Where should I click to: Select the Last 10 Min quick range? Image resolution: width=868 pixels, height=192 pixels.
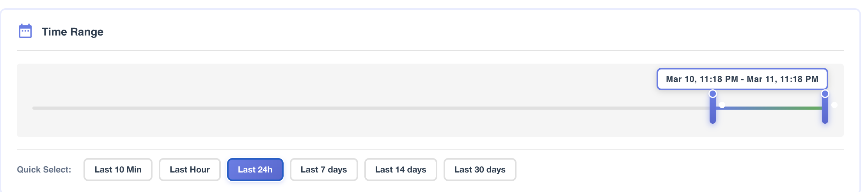coord(118,169)
